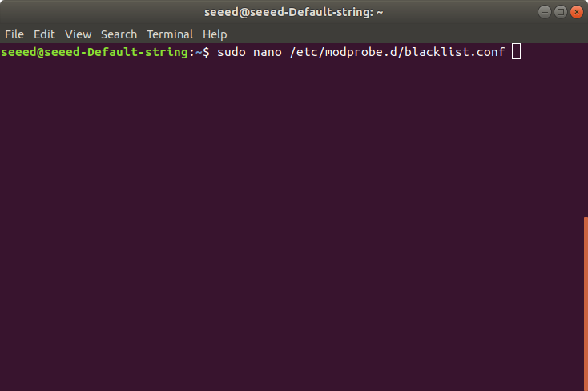Open the File menu
This screenshot has width=588, height=391.
pos(14,34)
